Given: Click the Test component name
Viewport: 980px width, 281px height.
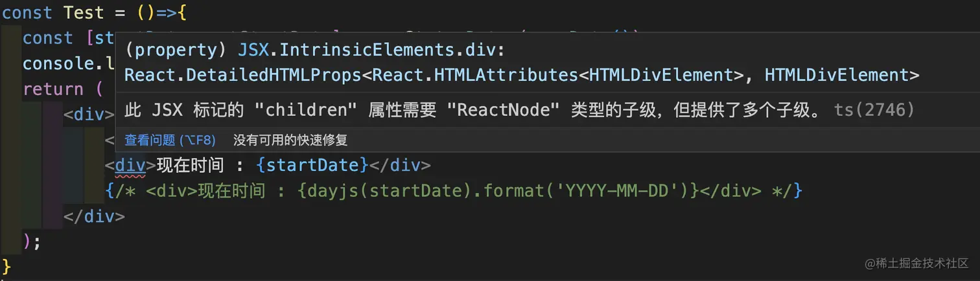Looking at the screenshot, I should [84, 12].
